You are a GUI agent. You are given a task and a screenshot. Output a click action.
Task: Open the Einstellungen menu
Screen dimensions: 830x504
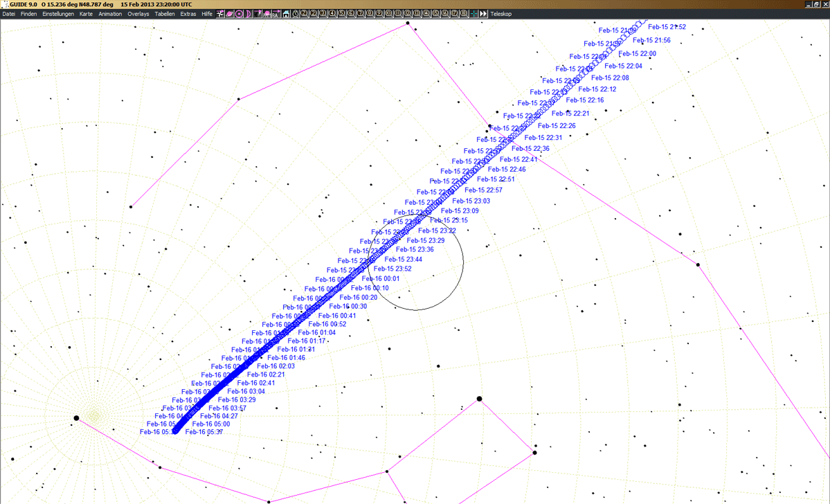pyautogui.click(x=58, y=14)
